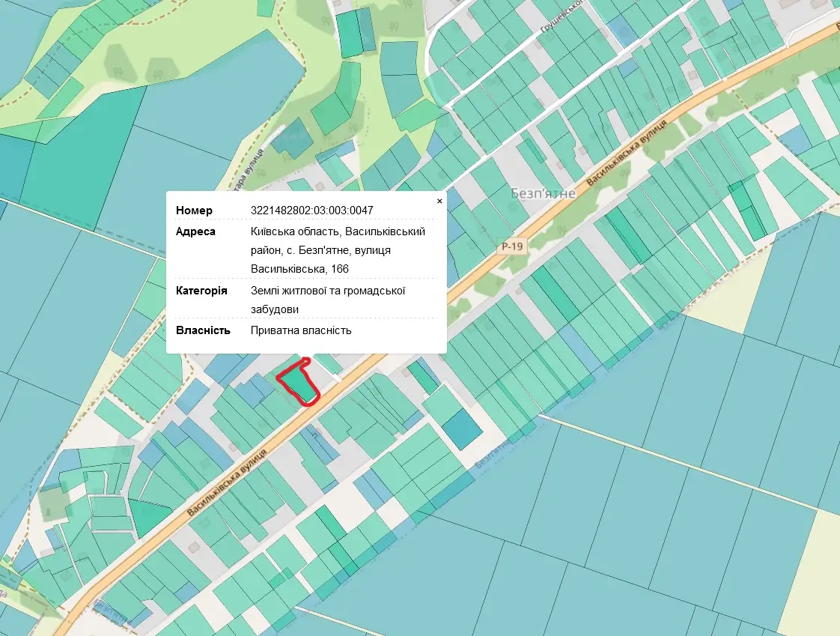Image resolution: width=840 pixels, height=636 pixels.
Task: Click the Категорія field label
Action: 201,290
